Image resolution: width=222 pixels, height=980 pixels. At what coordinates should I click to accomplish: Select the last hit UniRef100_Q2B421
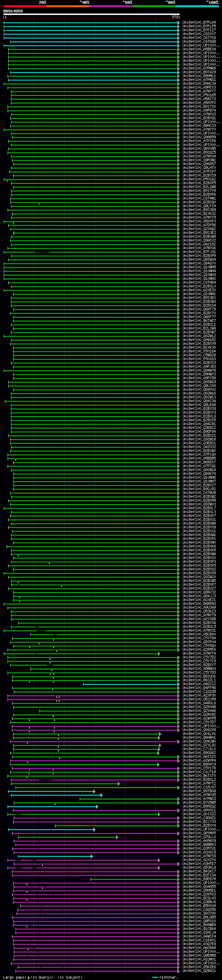tap(199, 971)
